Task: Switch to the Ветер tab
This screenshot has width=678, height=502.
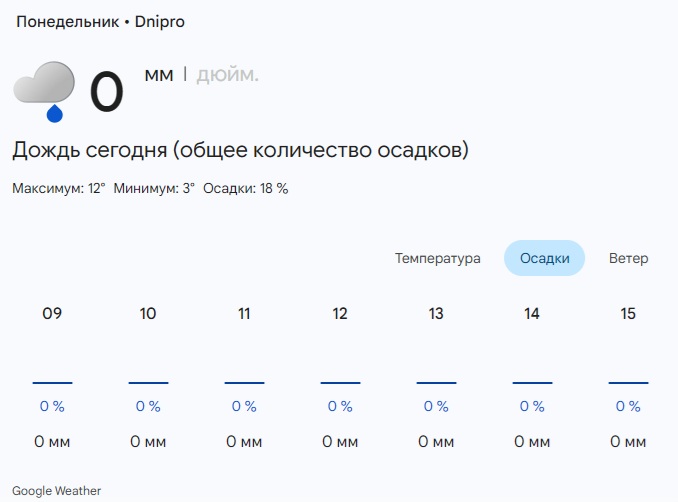Action: 628,258
